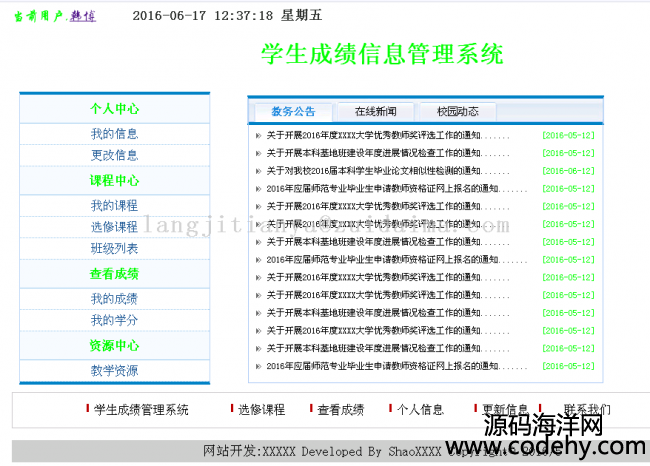This screenshot has height=466, width=650.
Task: Click the page title 学生成绩信息管理系统
Action: [x=382, y=54]
